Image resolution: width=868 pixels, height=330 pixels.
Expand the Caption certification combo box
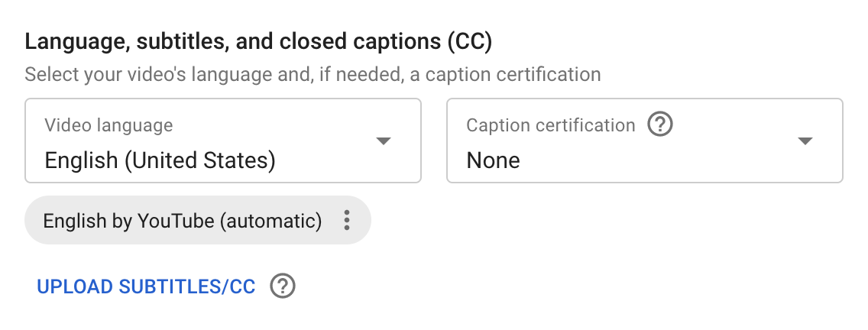tap(645, 141)
